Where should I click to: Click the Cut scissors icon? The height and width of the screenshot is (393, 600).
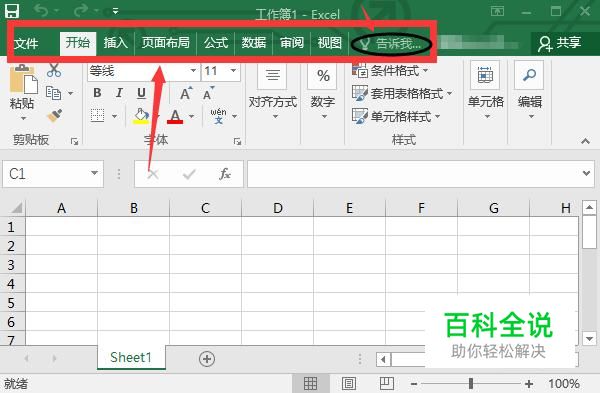tap(54, 70)
